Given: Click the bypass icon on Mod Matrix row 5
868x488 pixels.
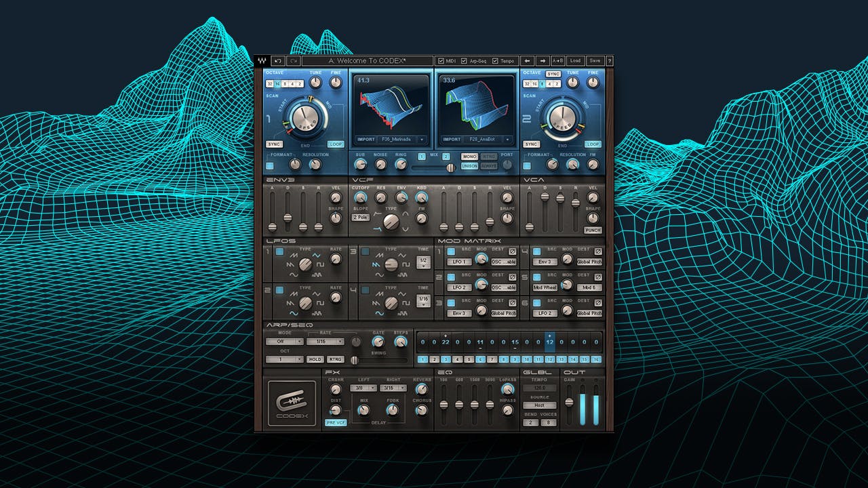Looking at the screenshot, I should tap(597, 277).
